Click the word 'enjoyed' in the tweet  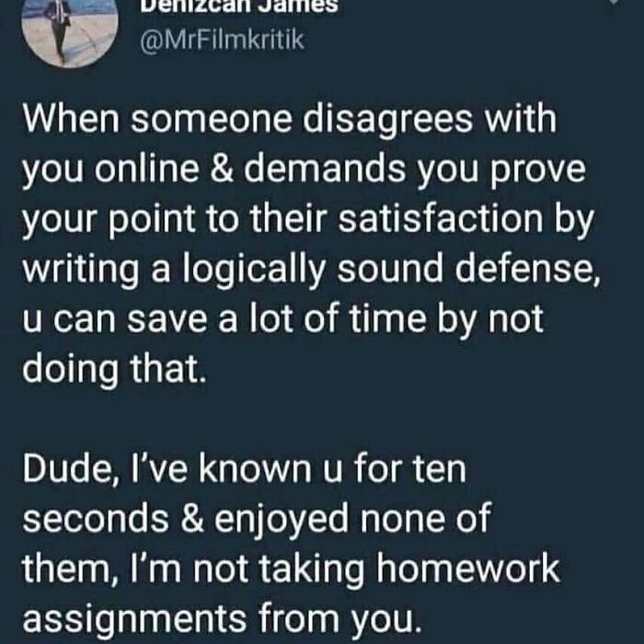coord(282,521)
